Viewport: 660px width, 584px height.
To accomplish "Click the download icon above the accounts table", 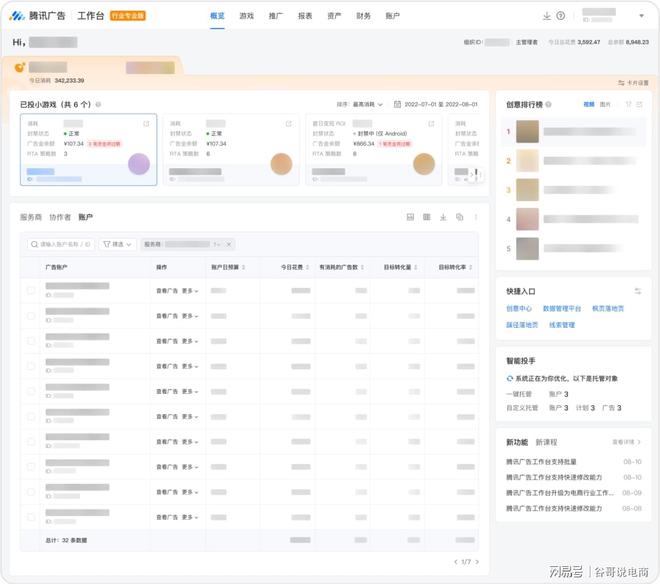I will [x=443, y=217].
